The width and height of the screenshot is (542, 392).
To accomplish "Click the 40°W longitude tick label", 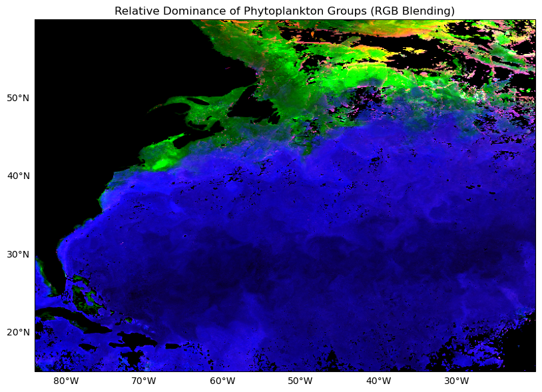I will click(377, 381).
